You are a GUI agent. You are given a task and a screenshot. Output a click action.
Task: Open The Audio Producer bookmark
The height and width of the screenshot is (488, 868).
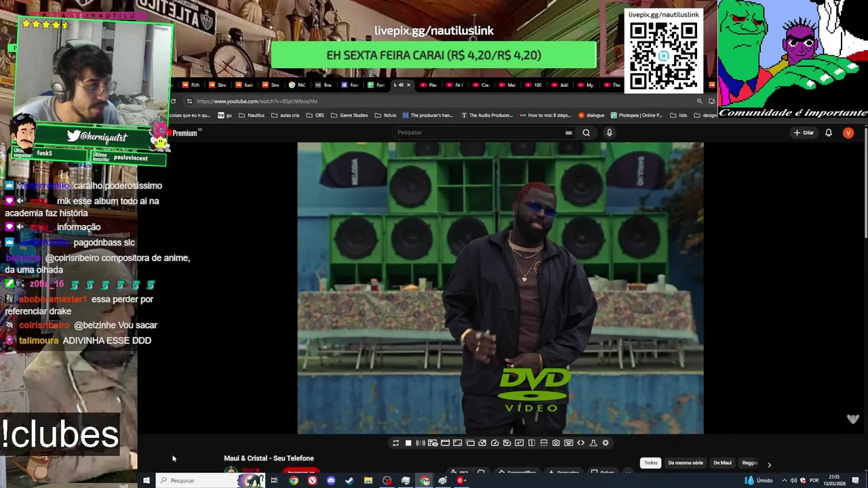(487, 115)
